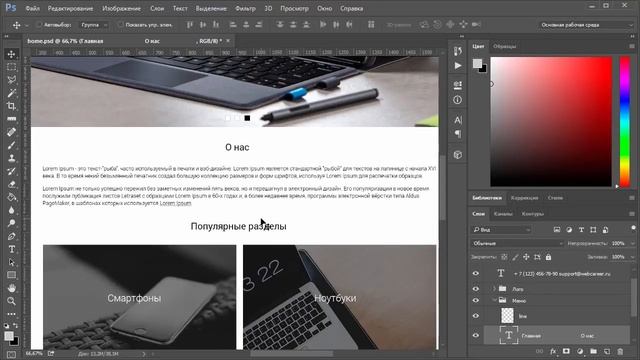The image size is (640, 360).
Task: Open the 3D panel cube icon
Action: (458, 155)
